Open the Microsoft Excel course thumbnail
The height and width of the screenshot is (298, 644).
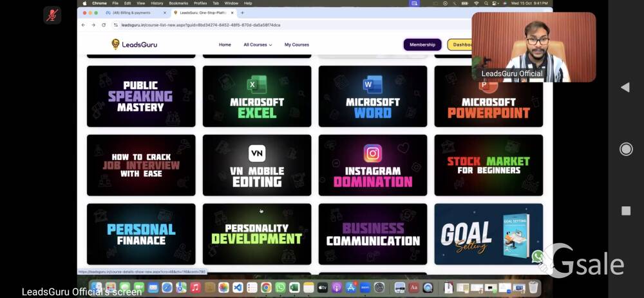click(257, 96)
